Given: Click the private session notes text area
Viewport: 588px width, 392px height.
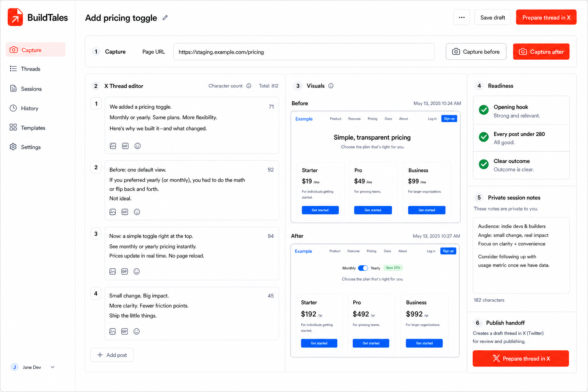Looking at the screenshot, I should point(521,255).
